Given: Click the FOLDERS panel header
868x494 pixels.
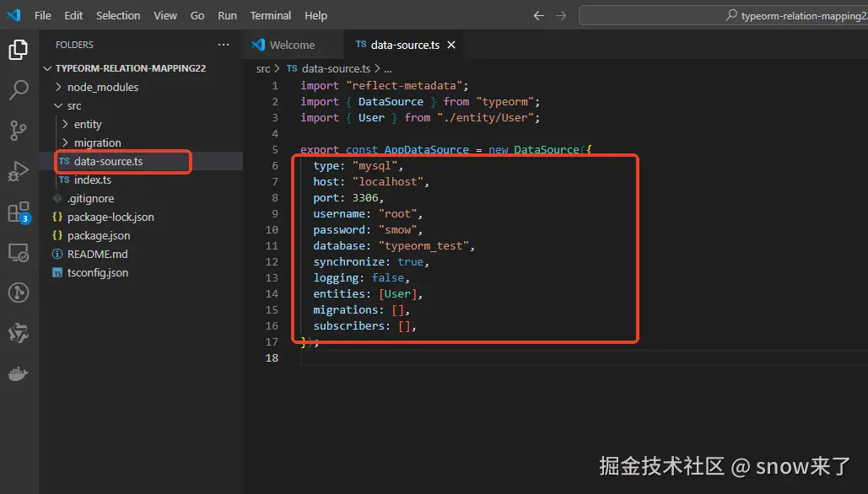Looking at the screenshot, I should [74, 45].
